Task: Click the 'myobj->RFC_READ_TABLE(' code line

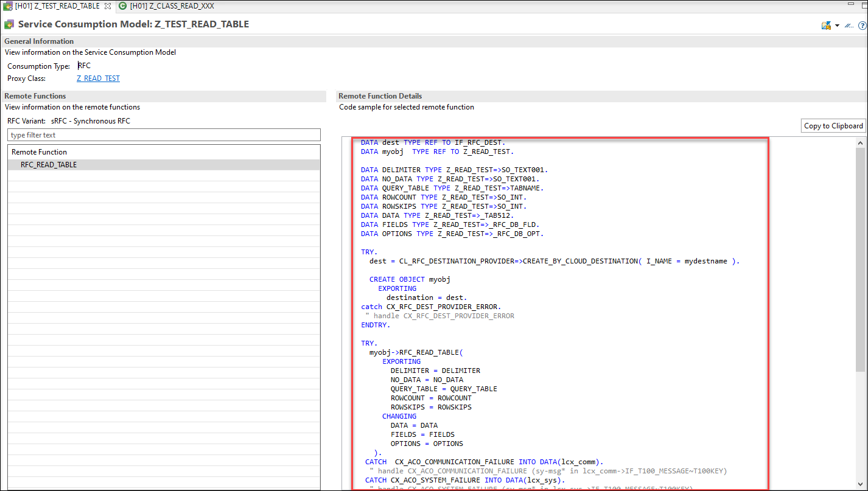Action: click(416, 352)
